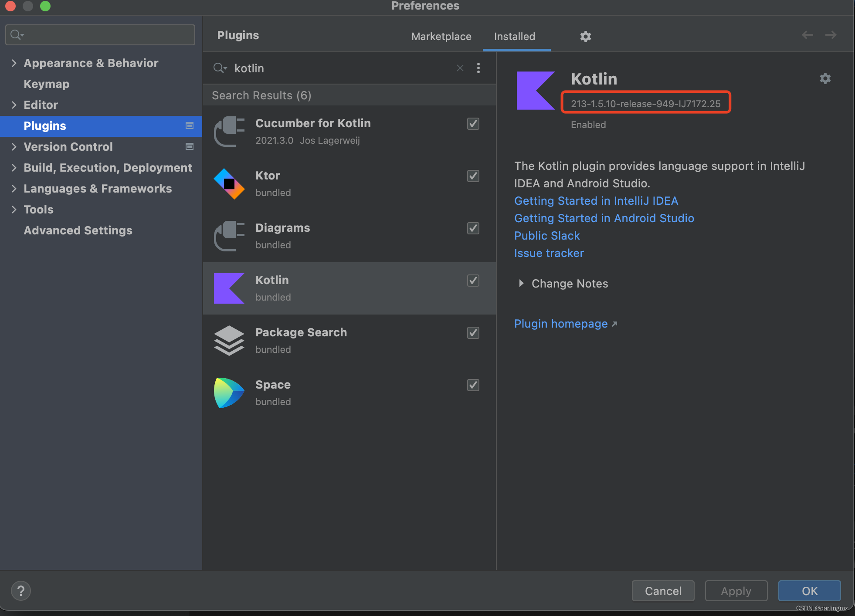Open the Plugin homepage link
Screen dimensions: 855x616
pyautogui.click(x=560, y=324)
